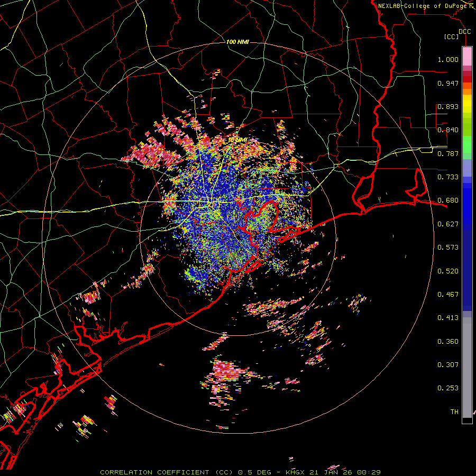Click the TH threshold label
476x476 pixels.
click(454, 412)
